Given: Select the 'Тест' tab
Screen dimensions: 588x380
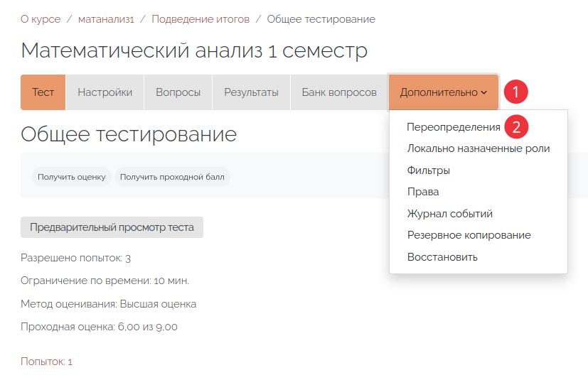Looking at the screenshot, I should pyautogui.click(x=43, y=92).
